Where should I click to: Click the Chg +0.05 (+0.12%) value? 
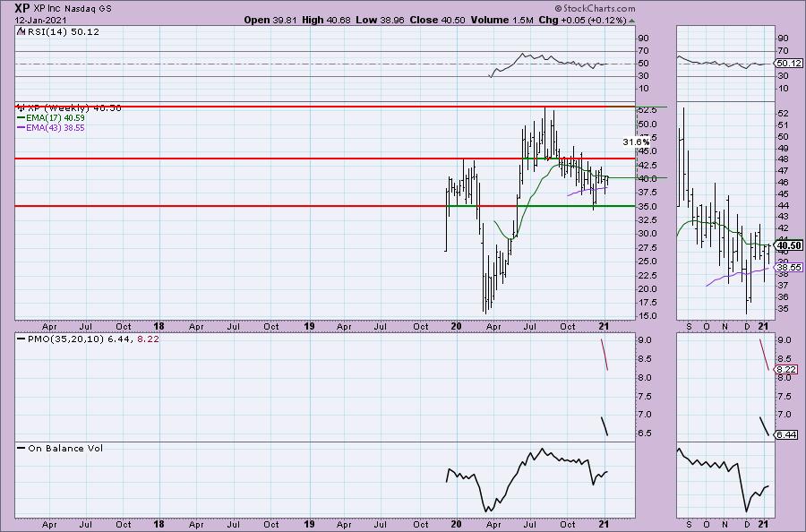tap(582, 20)
